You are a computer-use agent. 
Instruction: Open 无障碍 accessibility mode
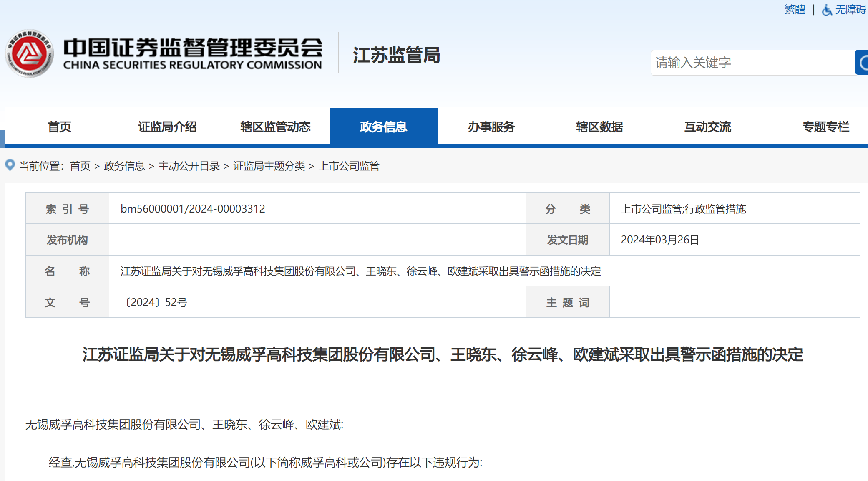coord(850,9)
